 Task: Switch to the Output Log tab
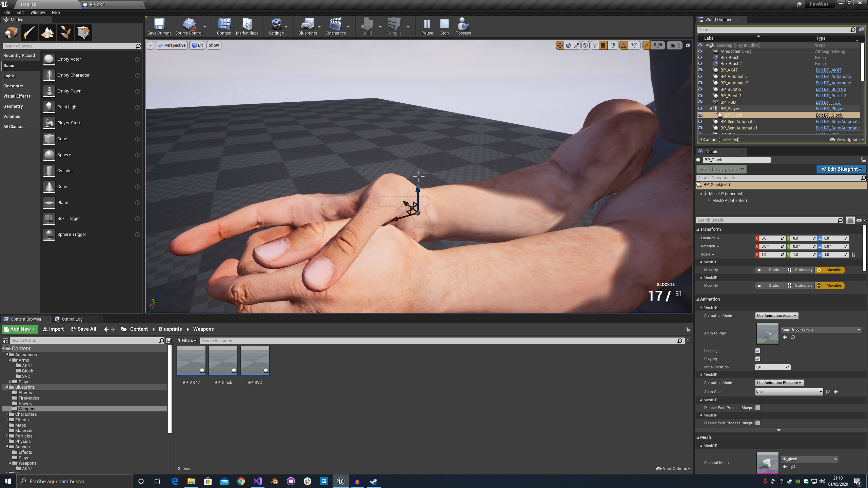pos(72,319)
